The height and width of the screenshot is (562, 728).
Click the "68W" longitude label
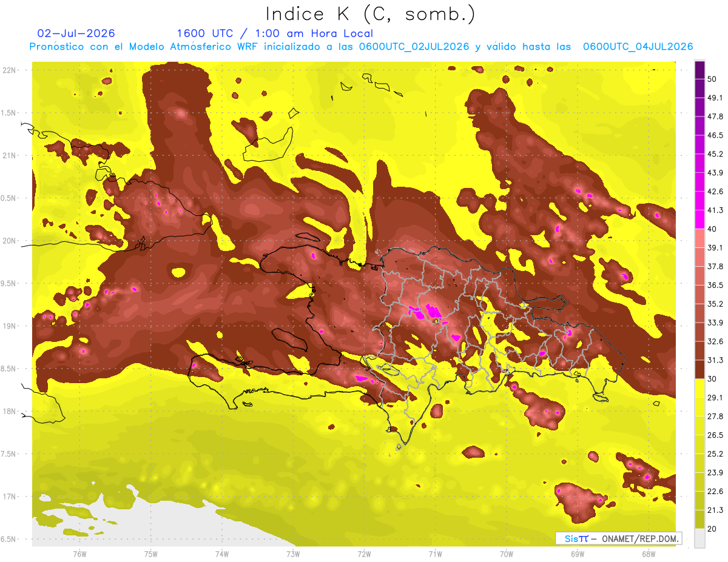(649, 554)
